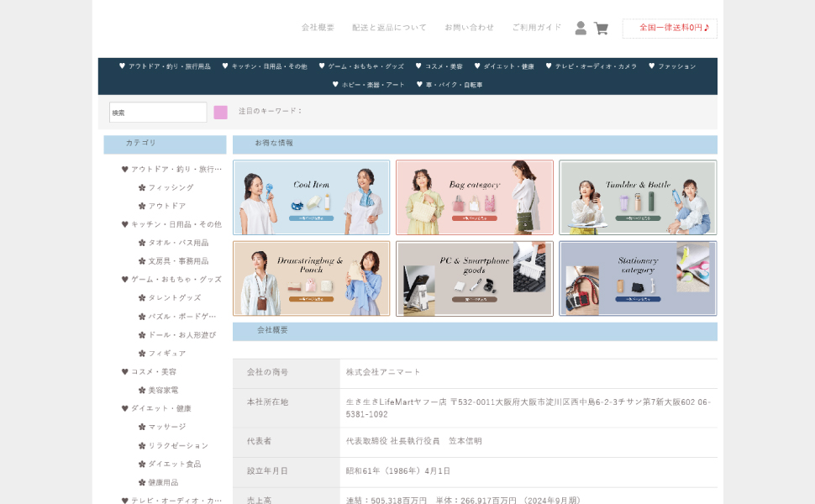This screenshot has width=815, height=504.
Task: Open ファッション in the navigation bar
Action: point(676,66)
